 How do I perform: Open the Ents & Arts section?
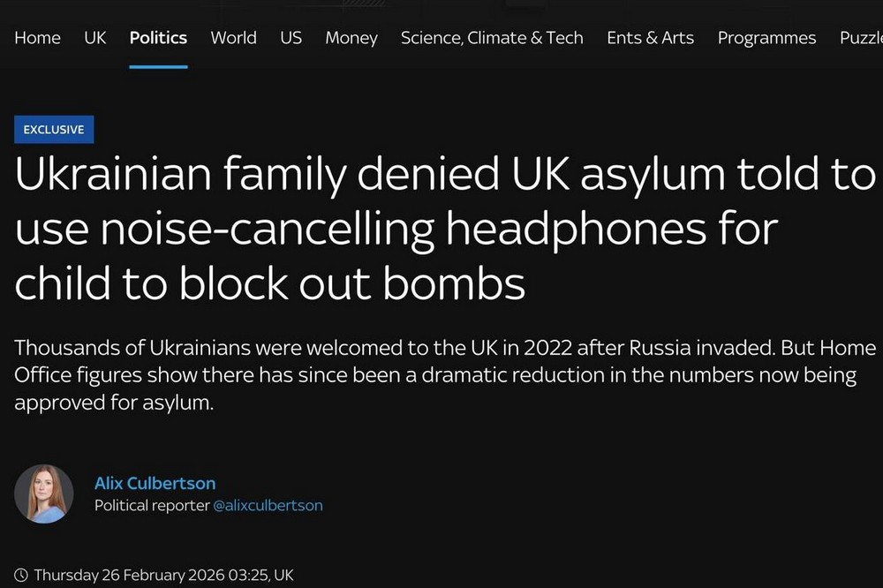650,38
